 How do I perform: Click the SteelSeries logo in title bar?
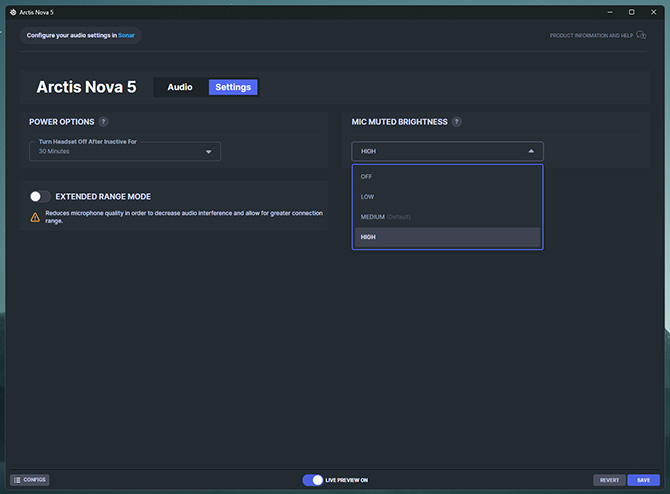(13, 12)
